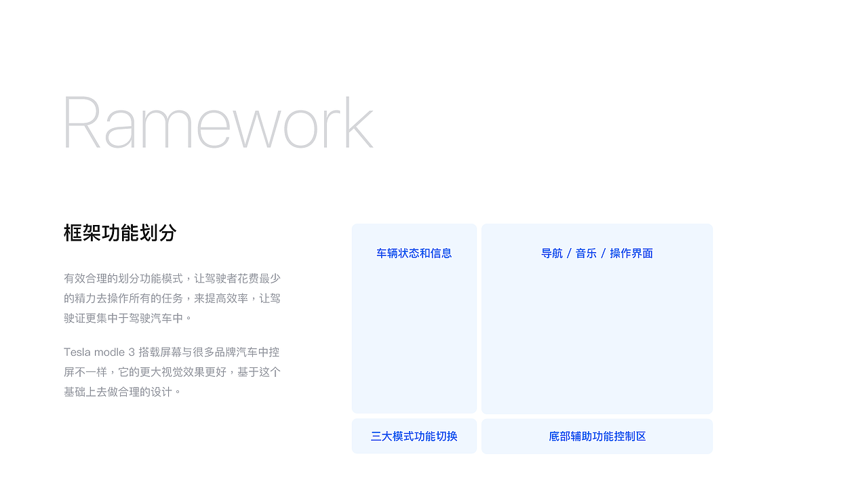
Task: Click the paragraph starting with 有效合理
Action: pos(172,298)
